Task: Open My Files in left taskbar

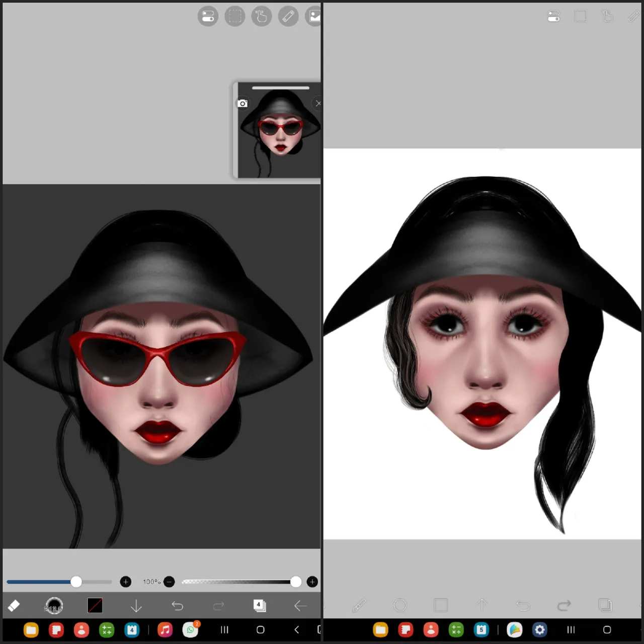Action: click(x=31, y=629)
